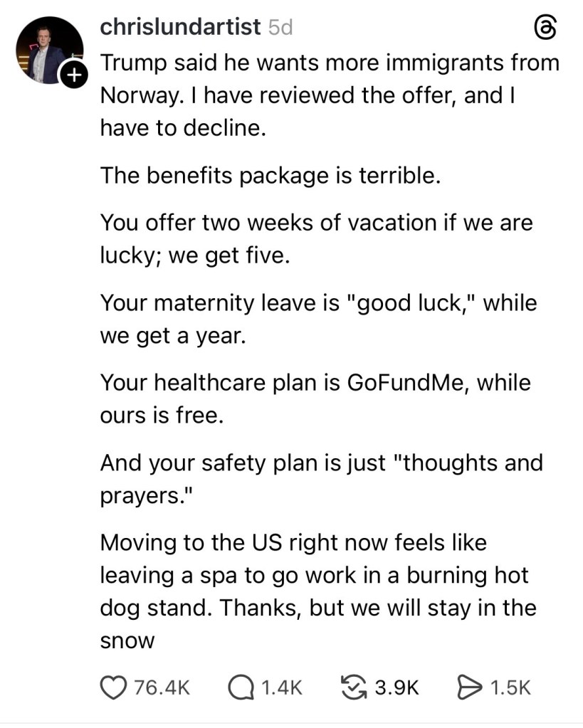Open the chrislundartist username link
This screenshot has height=728, width=583.
click(179, 27)
